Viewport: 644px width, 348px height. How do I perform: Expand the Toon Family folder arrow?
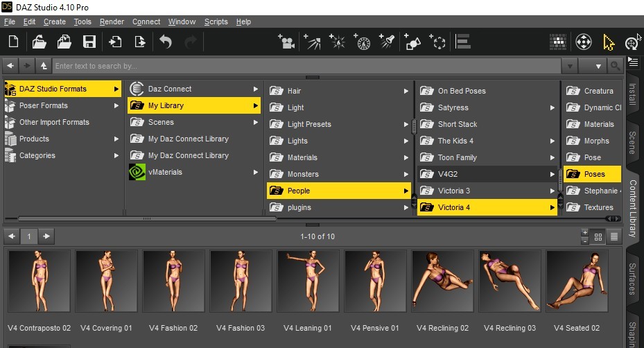click(x=552, y=157)
